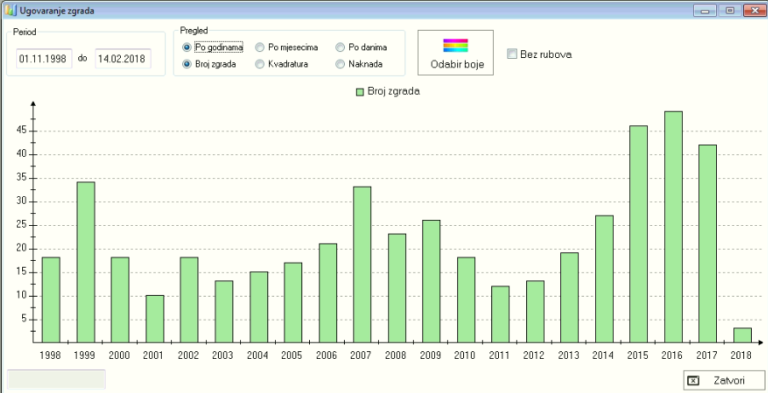Click the 2001 bar in the chart
The width and height of the screenshot is (768, 393).
[x=155, y=319]
